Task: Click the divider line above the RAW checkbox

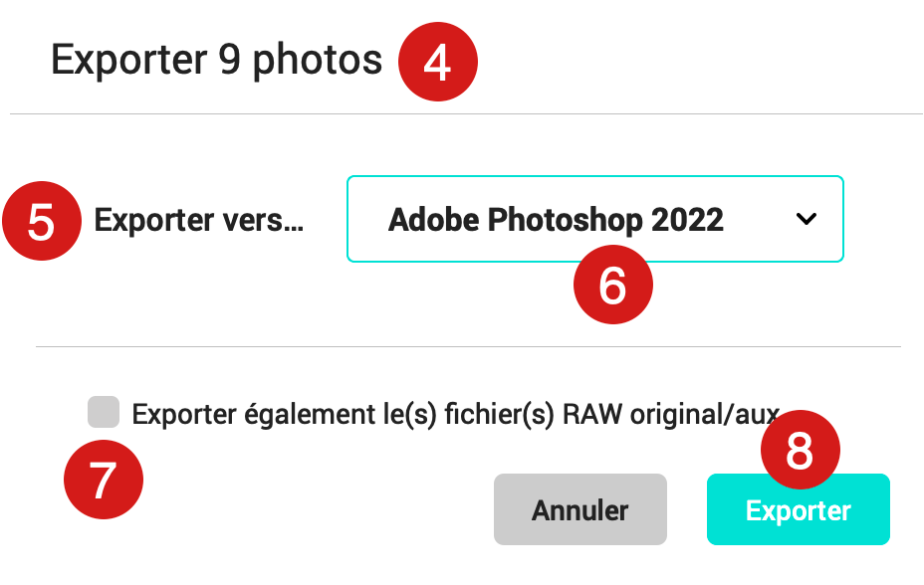Action: (x=469, y=346)
